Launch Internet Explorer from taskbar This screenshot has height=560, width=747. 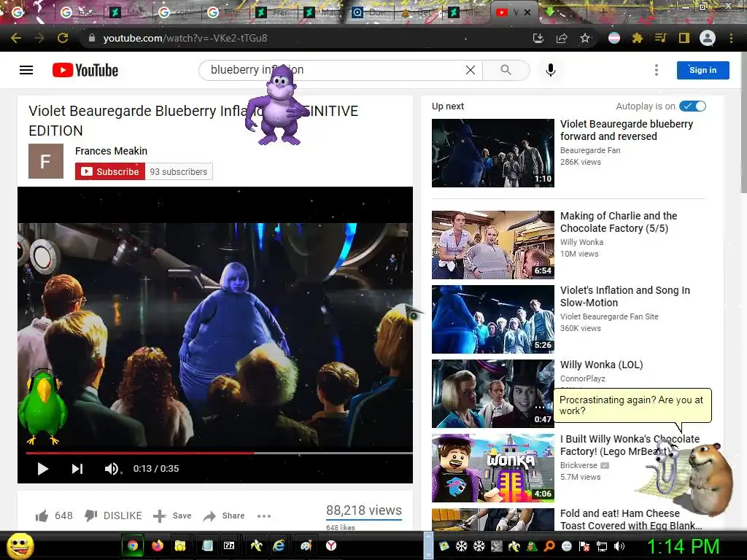click(x=279, y=545)
